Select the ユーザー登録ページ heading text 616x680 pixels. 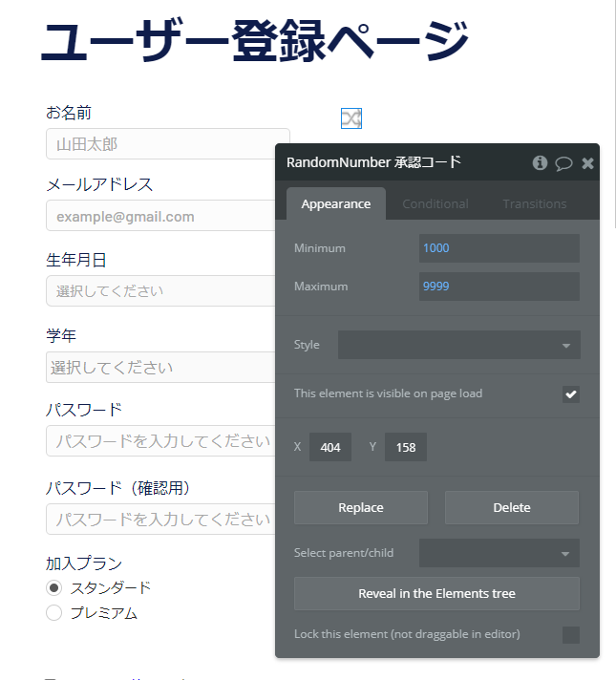(255, 41)
